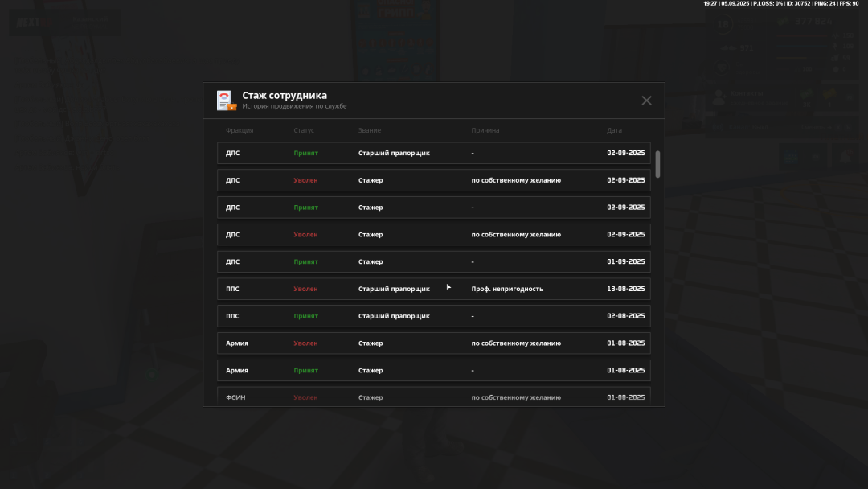The height and width of the screenshot is (489, 868).
Task: Select the ДПС Старший прапорщик accepted row
Action: click(x=433, y=153)
